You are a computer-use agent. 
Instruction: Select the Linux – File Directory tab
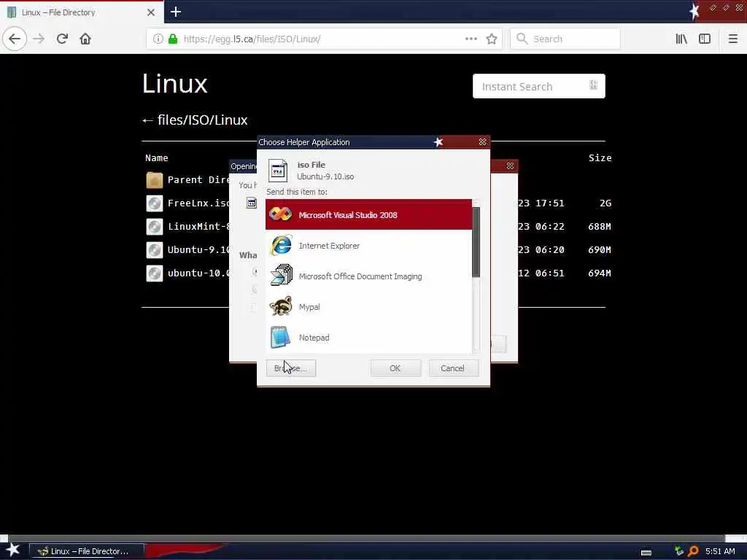coord(81,12)
